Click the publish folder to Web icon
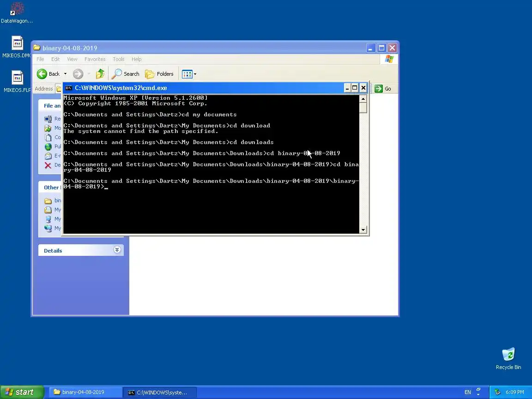The image size is (532, 399). (48, 146)
